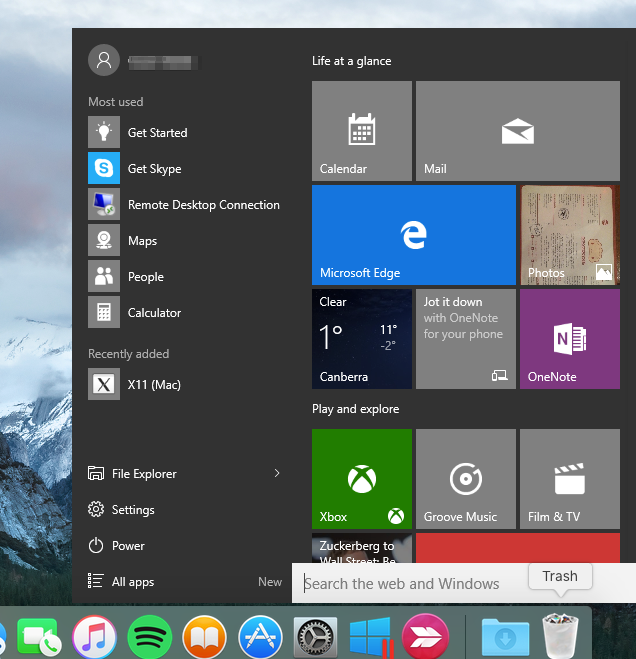
Task: Open the App Store from the Dock
Action: [x=260, y=637]
